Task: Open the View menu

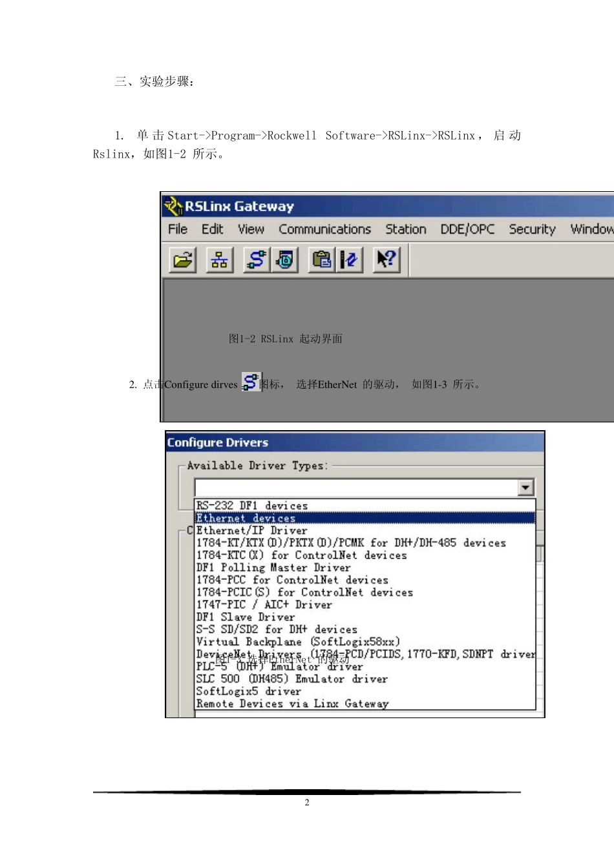Action: point(251,229)
